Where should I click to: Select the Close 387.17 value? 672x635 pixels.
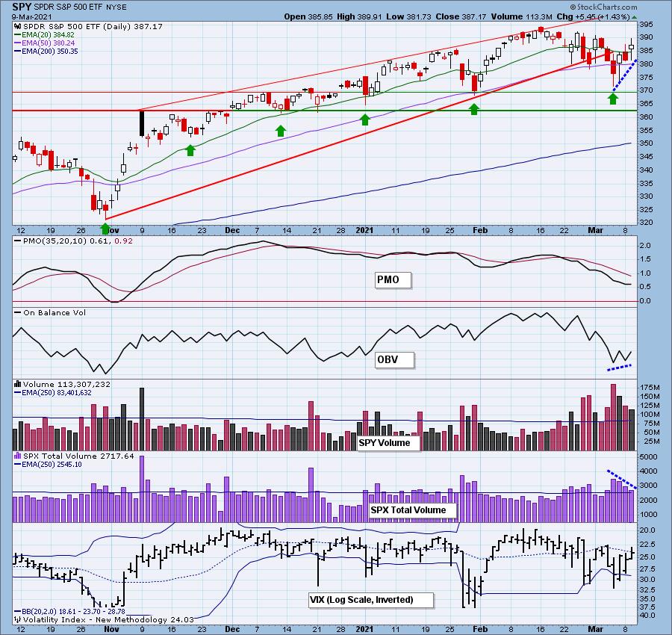pos(461,16)
